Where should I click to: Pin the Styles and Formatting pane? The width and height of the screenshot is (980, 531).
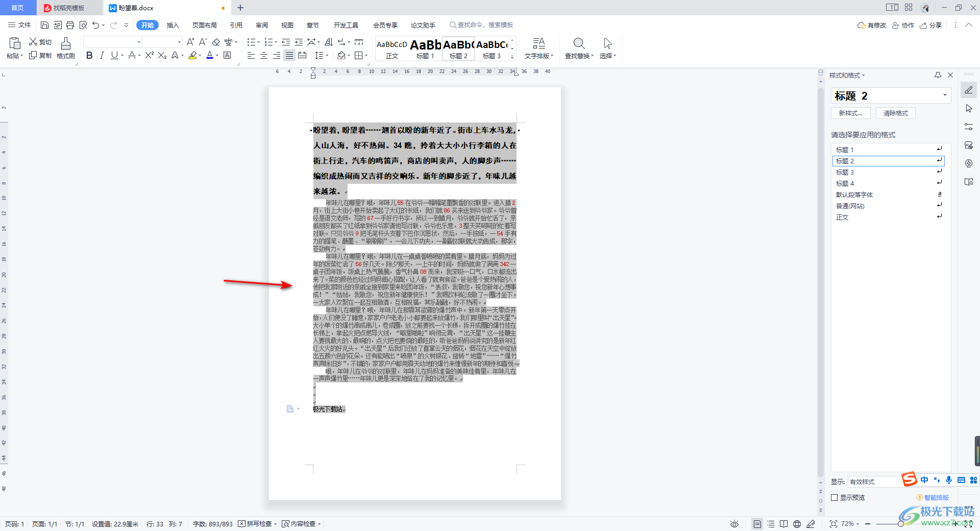click(938, 75)
